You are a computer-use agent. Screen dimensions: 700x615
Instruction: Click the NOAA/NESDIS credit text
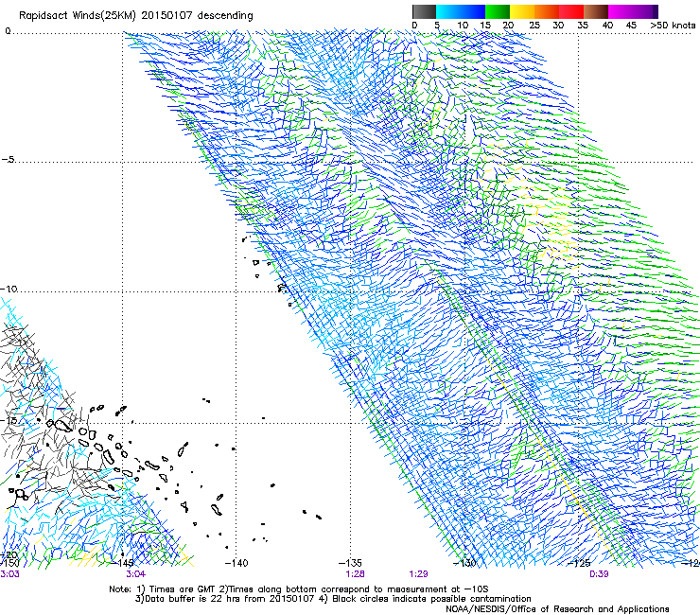click(x=557, y=608)
